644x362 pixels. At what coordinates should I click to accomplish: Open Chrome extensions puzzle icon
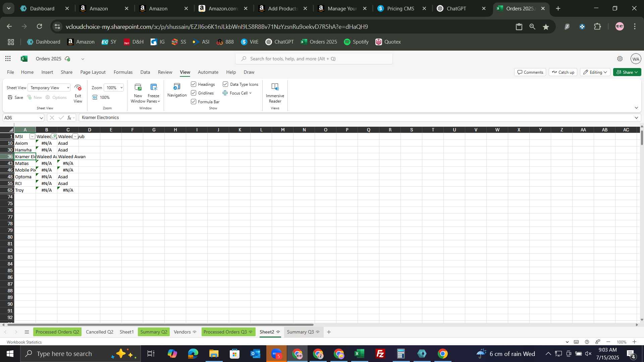(x=597, y=27)
